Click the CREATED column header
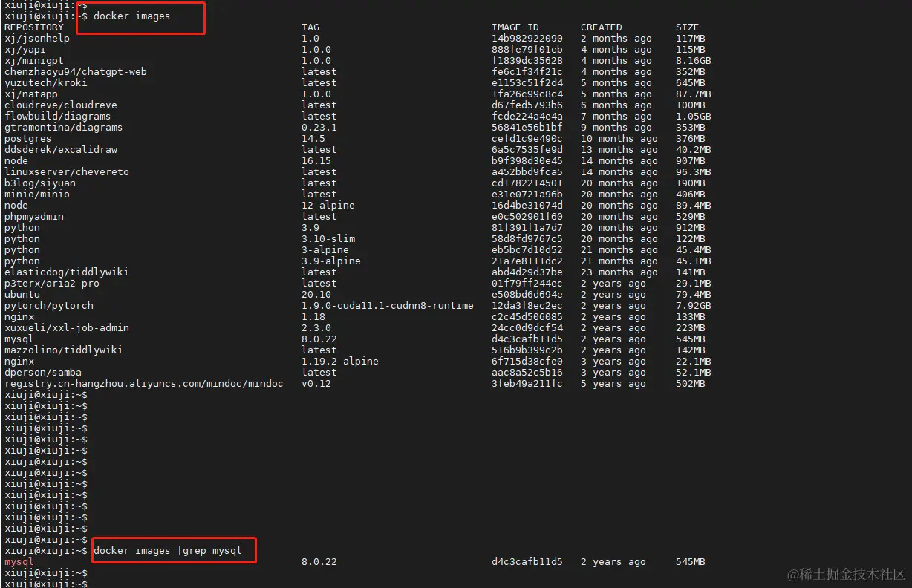 pos(602,27)
